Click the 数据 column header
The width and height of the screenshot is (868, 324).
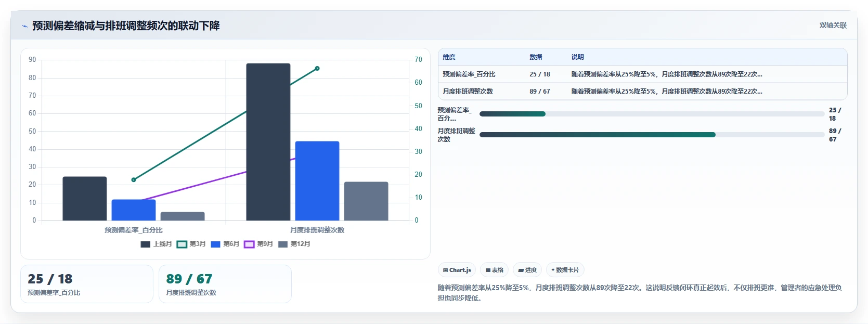pos(536,57)
